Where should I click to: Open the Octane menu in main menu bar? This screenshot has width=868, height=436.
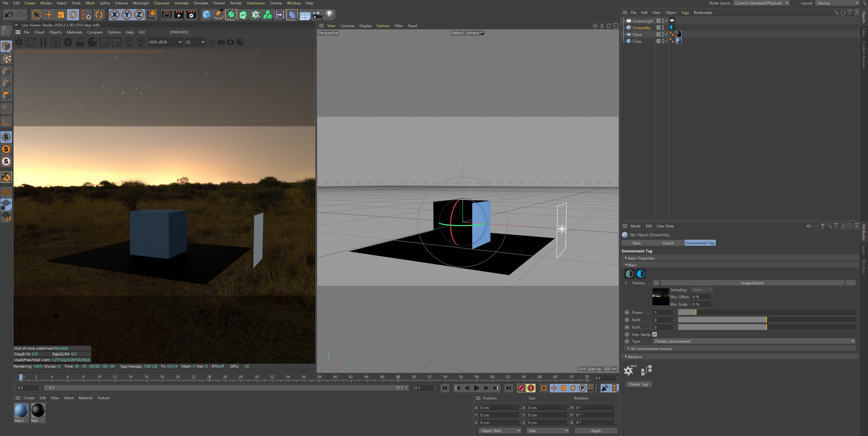click(276, 3)
